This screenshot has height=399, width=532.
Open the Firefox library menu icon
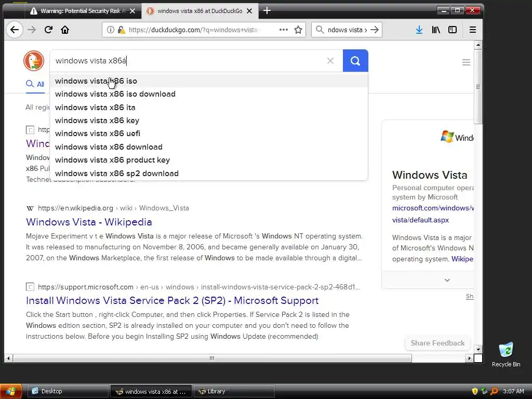point(436,30)
